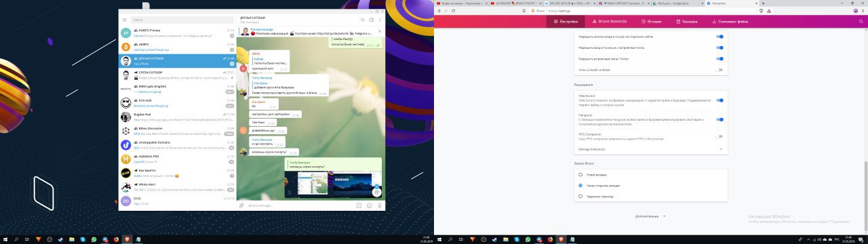Switch to the Brave Rewards tab
The height and width of the screenshot is (244, 868).
tap(610, 22)
